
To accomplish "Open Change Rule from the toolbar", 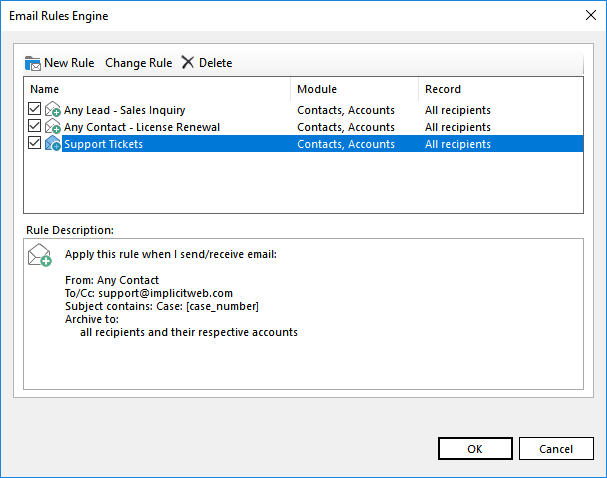I will coord(138,63).
